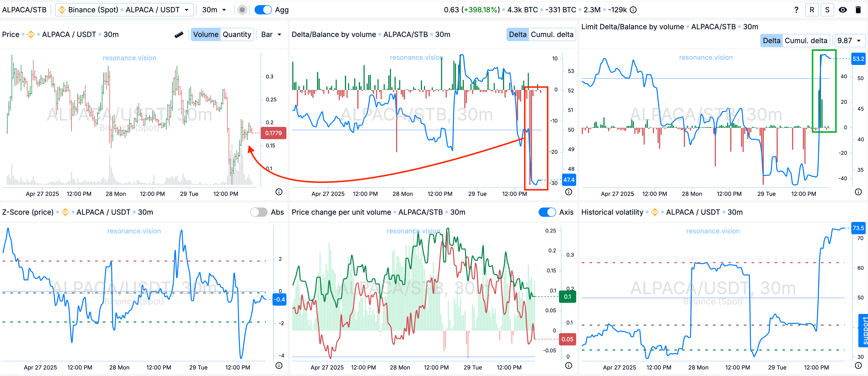The height and width of the screenshot is (376, 868).
Task: Click 'Limit Delta/Balance by volume' panel title
Action: coord(632,27)
